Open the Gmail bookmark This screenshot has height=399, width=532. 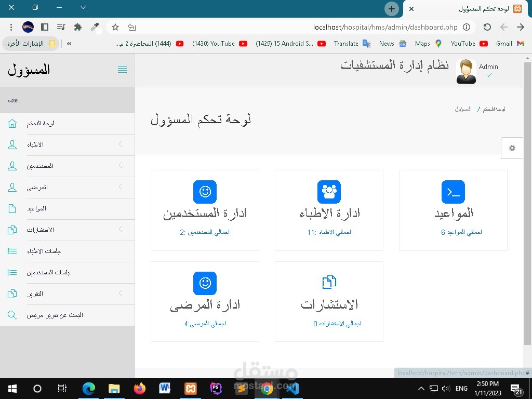tap(510, 44)
